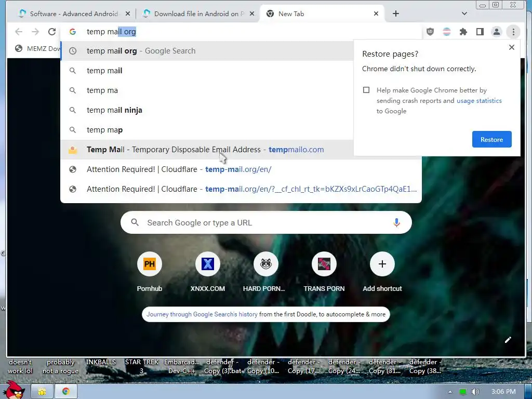Close the Download file in Android tab

[252, 14]
